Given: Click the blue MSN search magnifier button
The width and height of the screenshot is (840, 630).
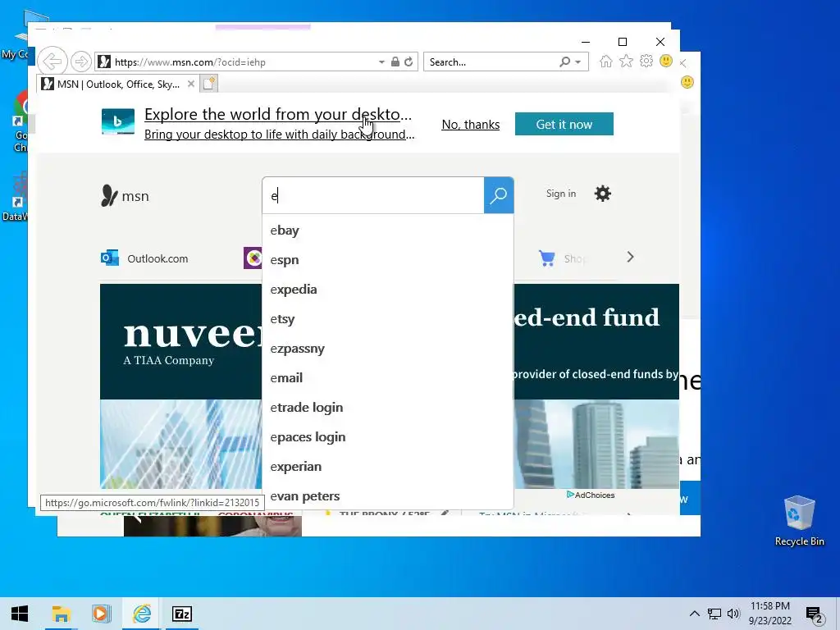Looking at the screenshot, I should click(x=499, y=195).
